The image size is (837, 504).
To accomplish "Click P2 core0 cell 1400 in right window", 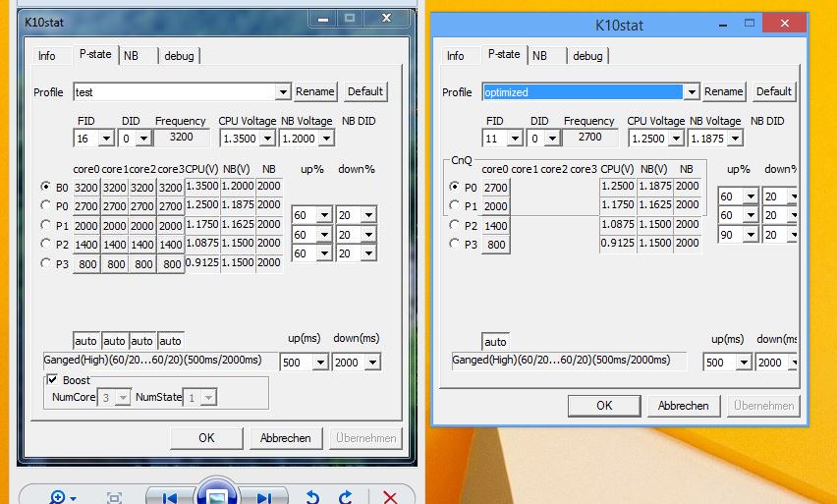I will click(495, 226).
